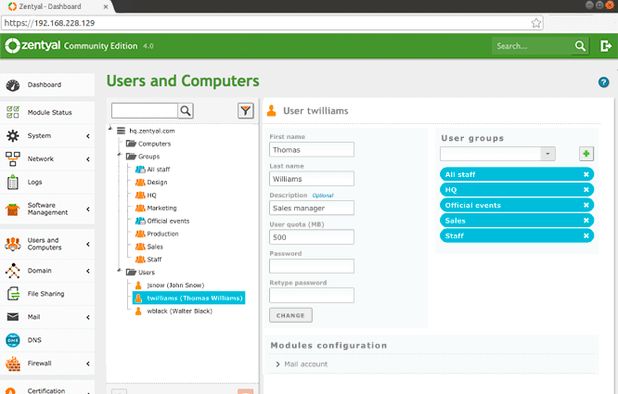
Task: Expand the Firewall menu arrow
Action: click(x=88, y=364)
